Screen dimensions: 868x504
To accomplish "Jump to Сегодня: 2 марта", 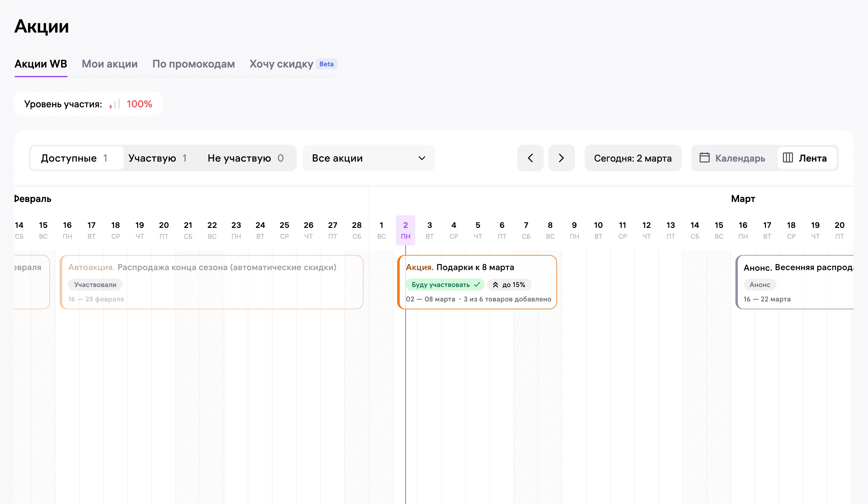I will [633, 158].
